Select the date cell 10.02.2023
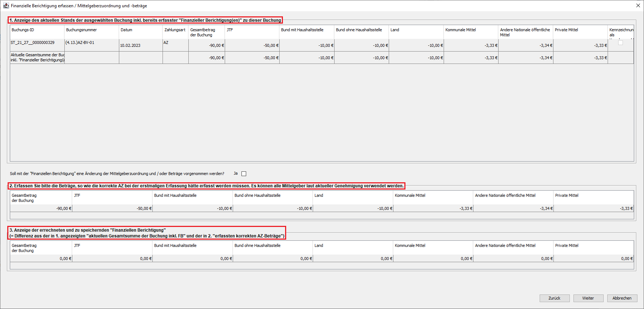 (x=141, y=45)
